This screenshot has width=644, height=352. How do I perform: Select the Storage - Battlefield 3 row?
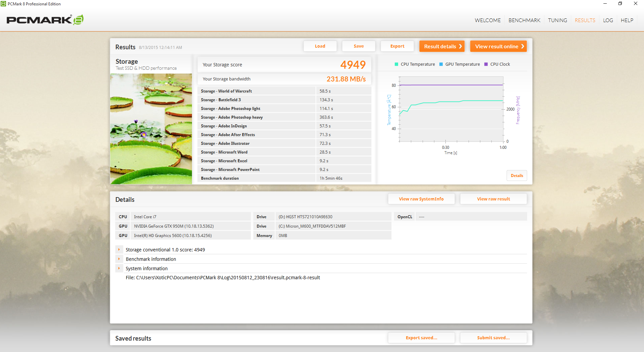(284, 100)
